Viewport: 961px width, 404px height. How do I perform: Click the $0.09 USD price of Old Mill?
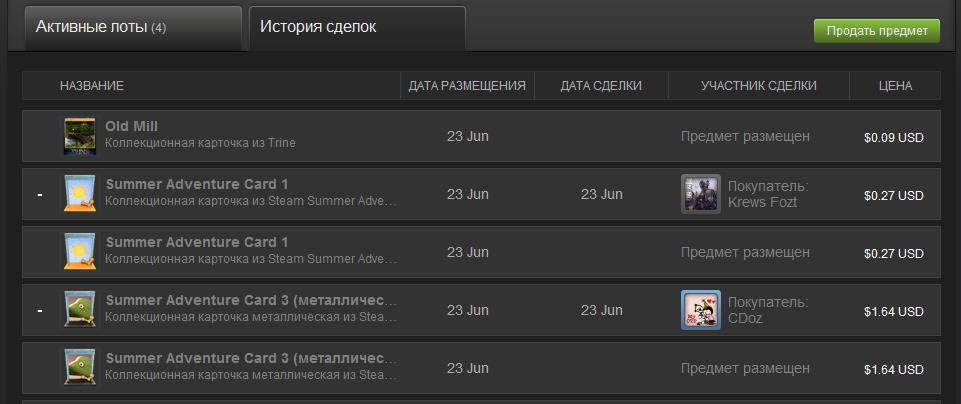click(x=894, y=138)
